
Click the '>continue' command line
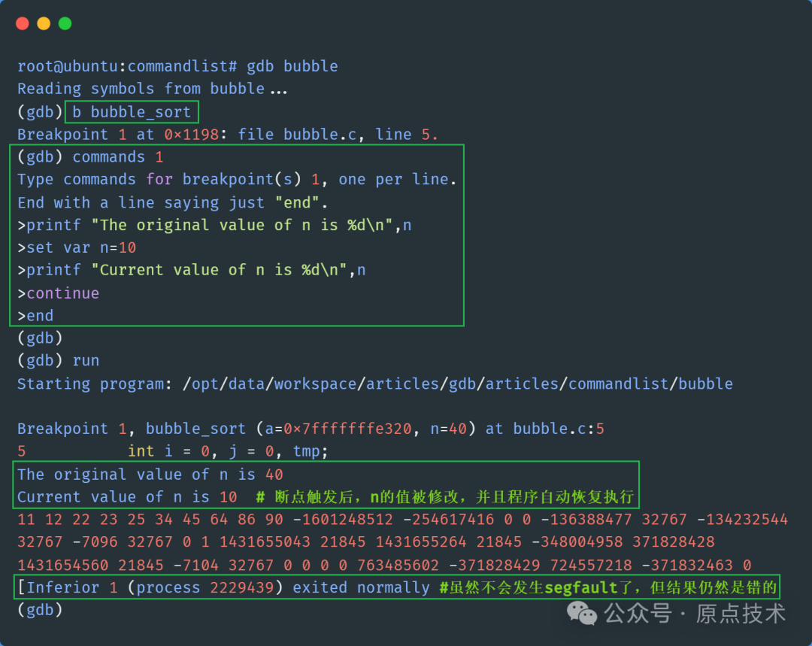click(x=58, y=293)
